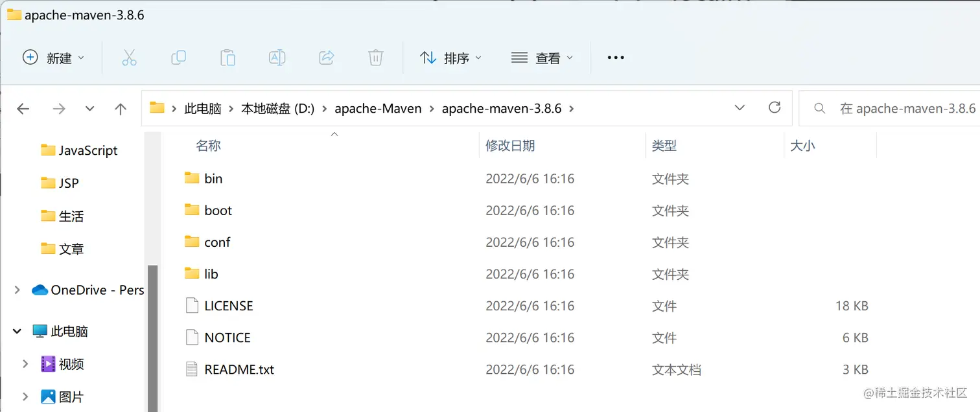Click the navigation pane scrollbar
The width and height of the screenshot is (980, 412).
pos(152,337)
